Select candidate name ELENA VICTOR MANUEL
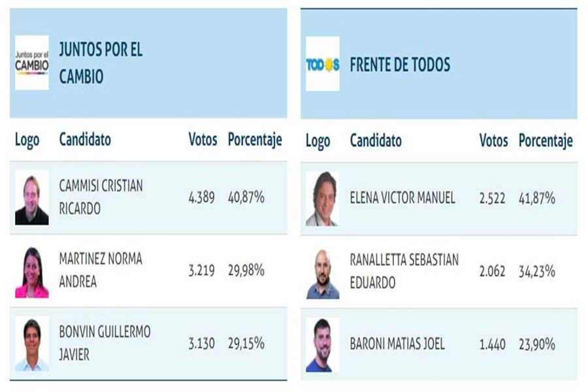 coord(402,197)
